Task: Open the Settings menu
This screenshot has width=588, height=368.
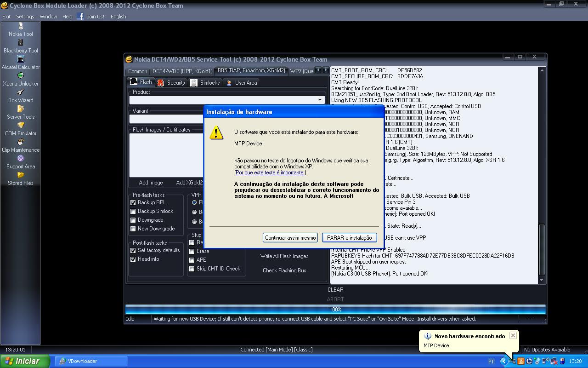Action: [x=25, y=16]
